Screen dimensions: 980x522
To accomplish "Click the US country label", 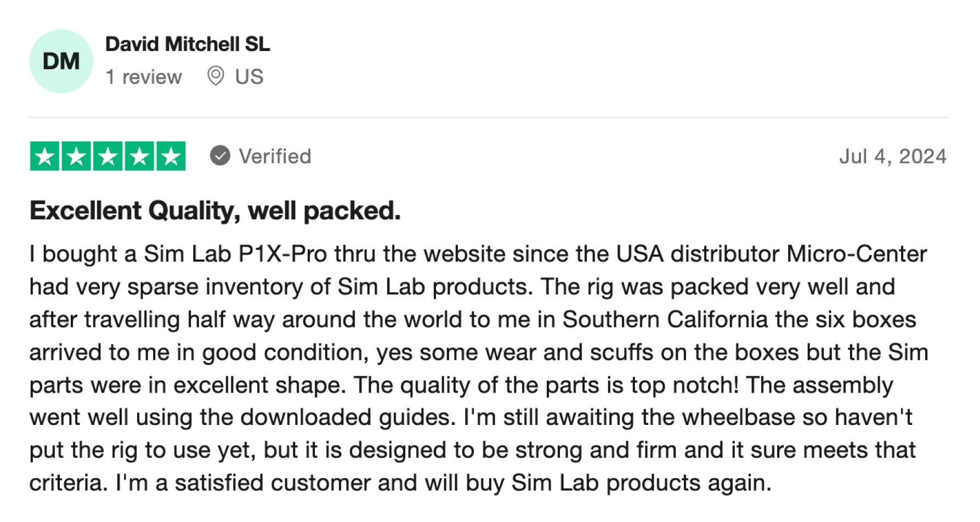I will (x=250, y=77).
